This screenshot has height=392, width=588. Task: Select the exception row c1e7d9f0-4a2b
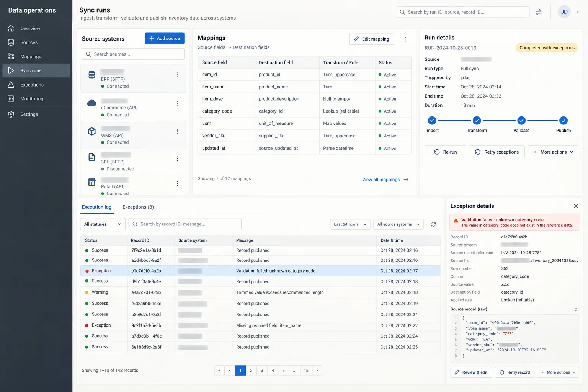(260, 271)
